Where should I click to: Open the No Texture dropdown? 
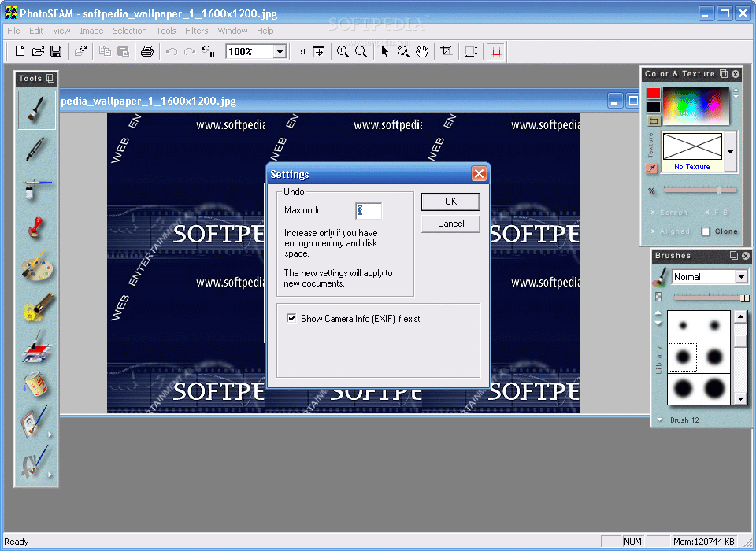pos(731,152)
